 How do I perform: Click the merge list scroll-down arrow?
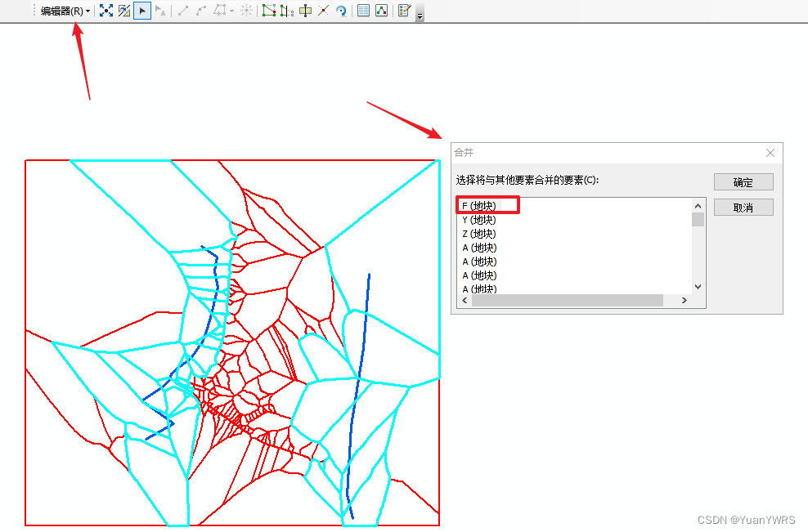[x=698, y=287]
